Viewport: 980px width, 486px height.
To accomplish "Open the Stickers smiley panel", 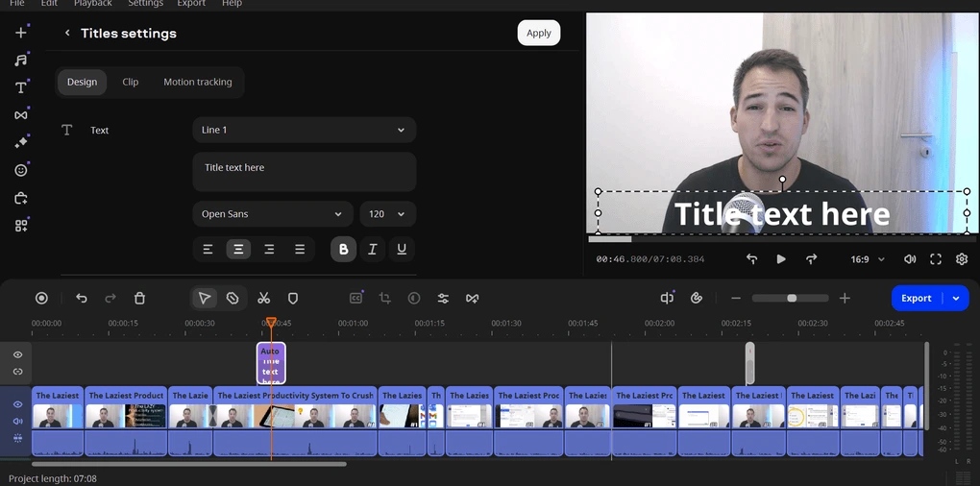I will 21,170.
